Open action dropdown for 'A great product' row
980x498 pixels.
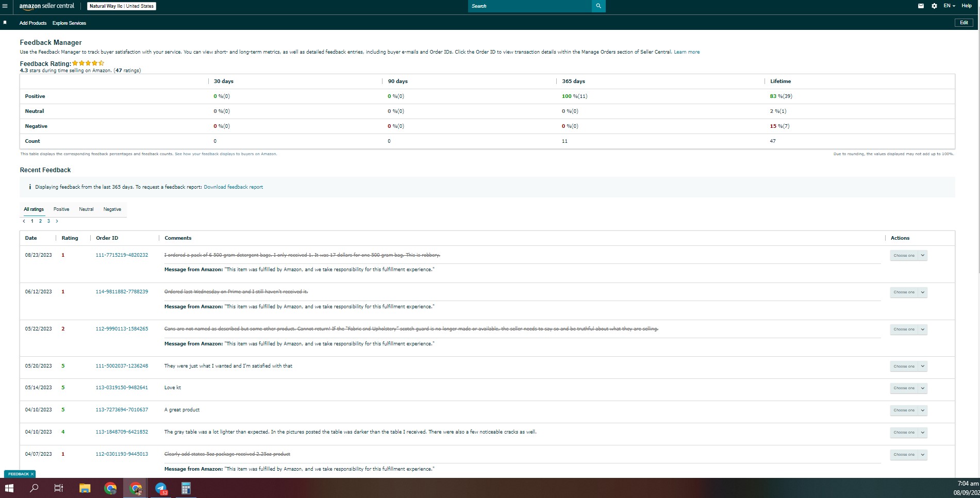(x=908, y=410)
